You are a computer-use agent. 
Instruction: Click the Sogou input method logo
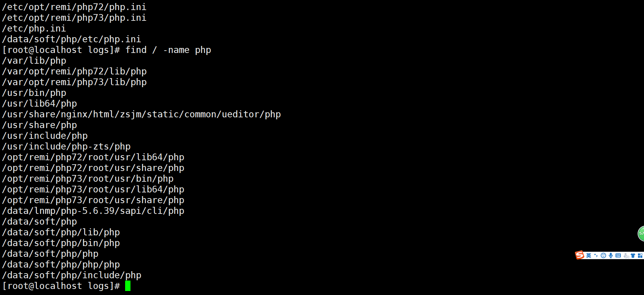tap(580, 255)
